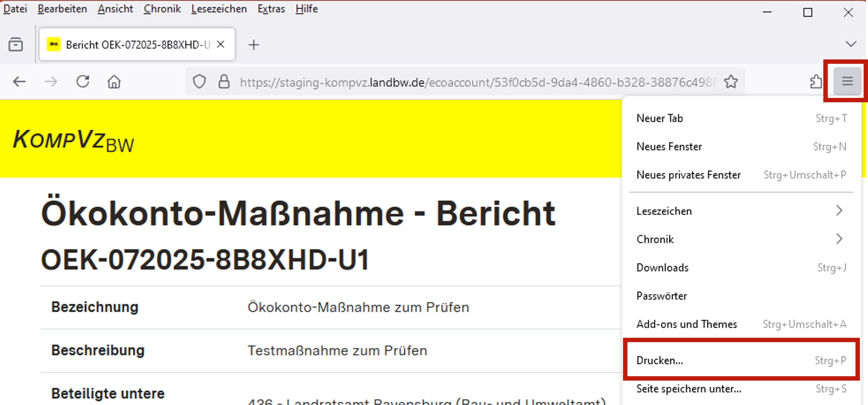Click the reload page icon
868x405 pixels.
[x=82, y=82]
